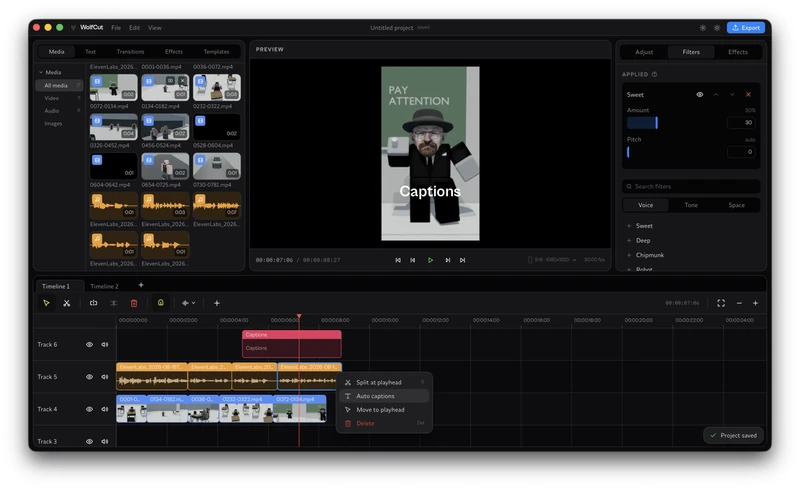
Task: Hide Track 4 with its eye icon
Action: [89, 409]
